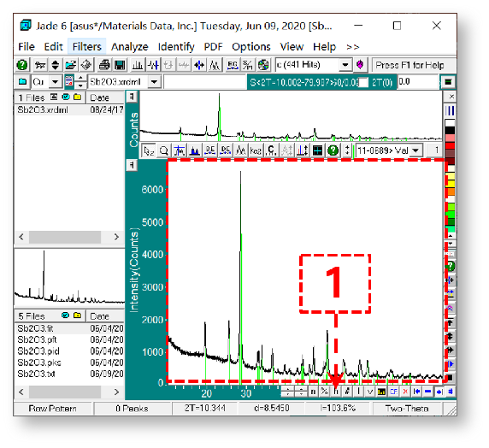489x448 pixels.
Task: Expand the Sb2O3.xrdml file dropdown
Action: point(155,82)
